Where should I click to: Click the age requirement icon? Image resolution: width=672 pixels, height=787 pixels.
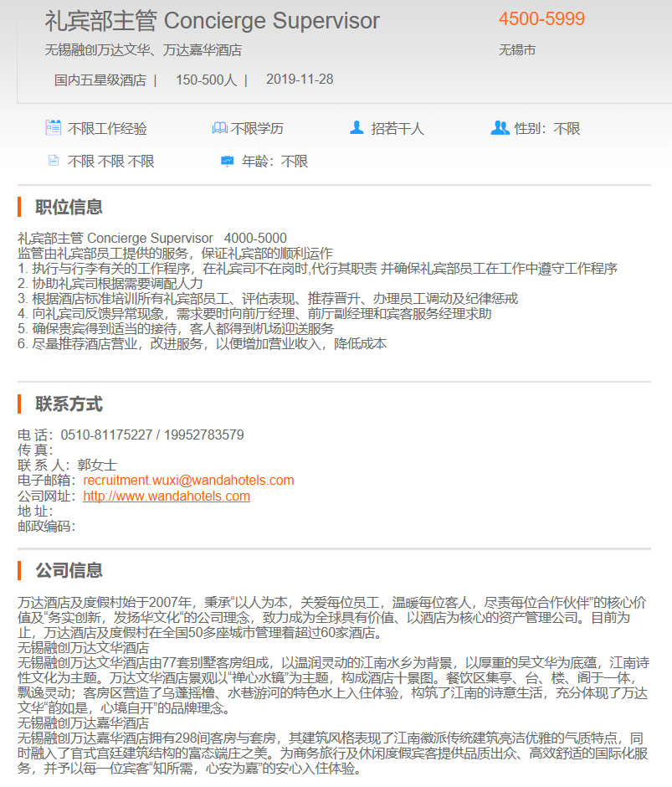tap(227, 161)
